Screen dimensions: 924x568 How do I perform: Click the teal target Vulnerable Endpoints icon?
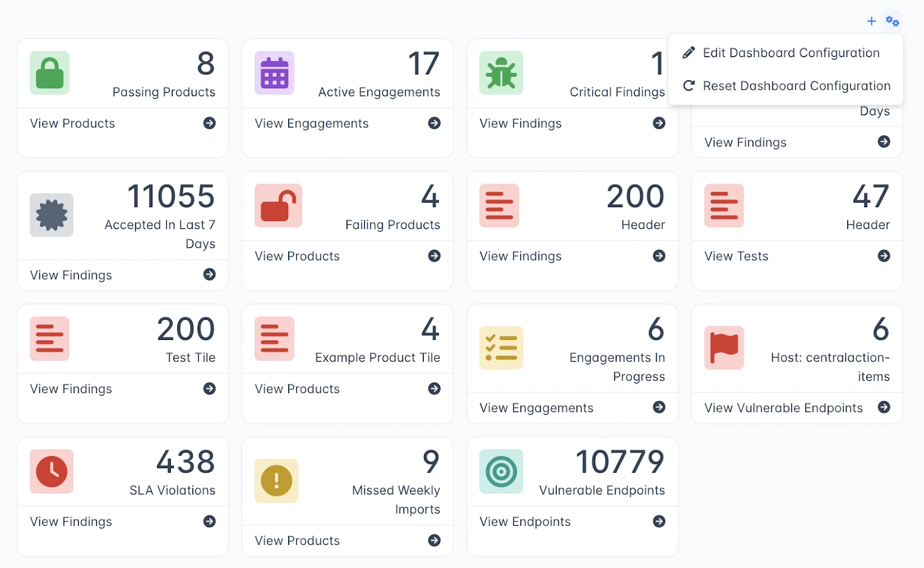501,471
